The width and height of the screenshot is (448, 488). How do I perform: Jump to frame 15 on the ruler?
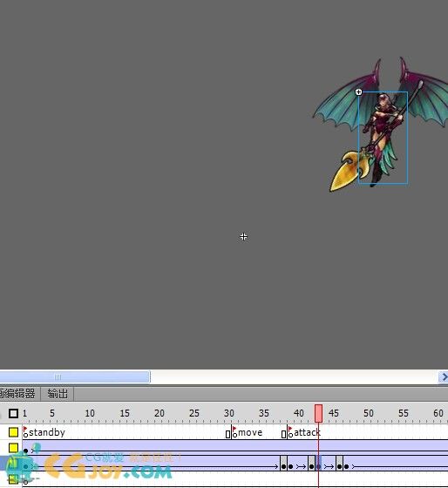click(125, 413)
